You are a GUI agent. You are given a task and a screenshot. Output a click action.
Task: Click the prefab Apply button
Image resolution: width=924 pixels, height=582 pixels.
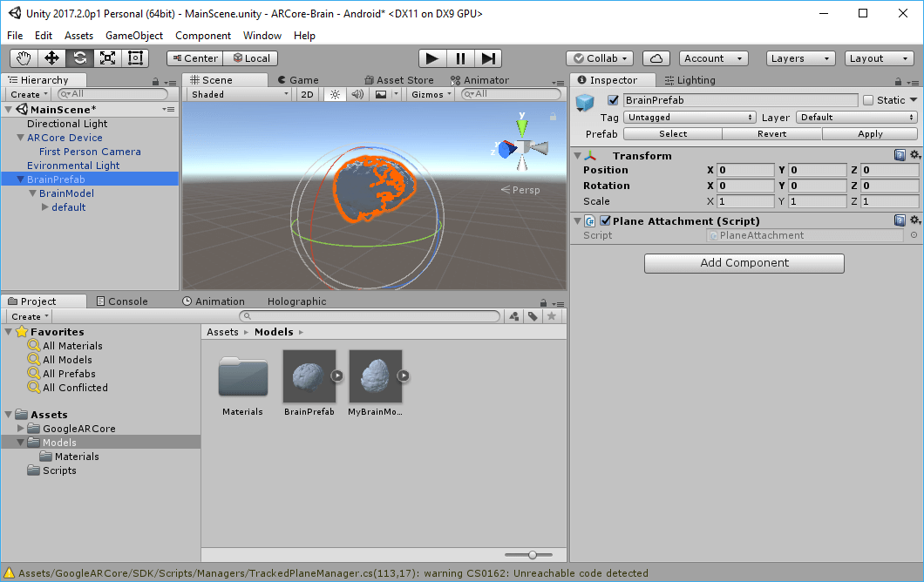point(870,133)
